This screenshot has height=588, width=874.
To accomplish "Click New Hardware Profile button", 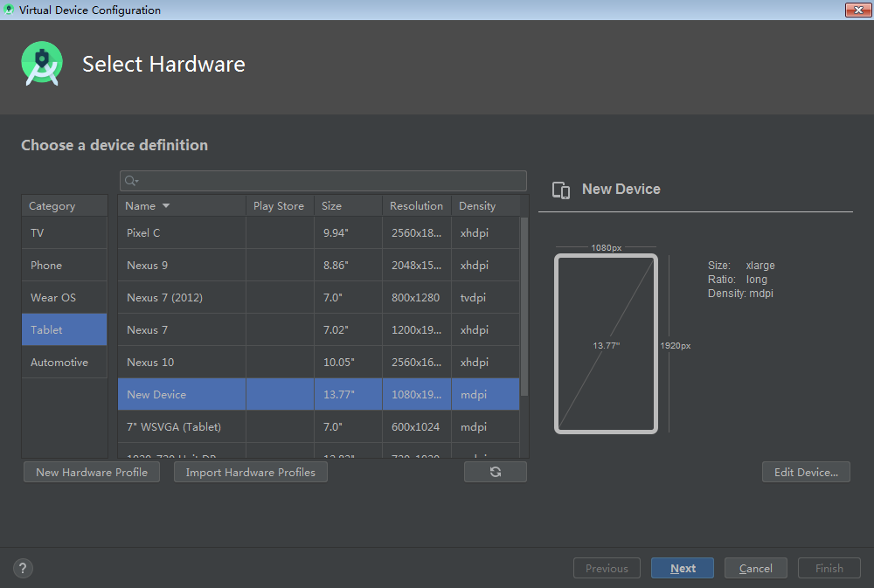I will point(92,472).
